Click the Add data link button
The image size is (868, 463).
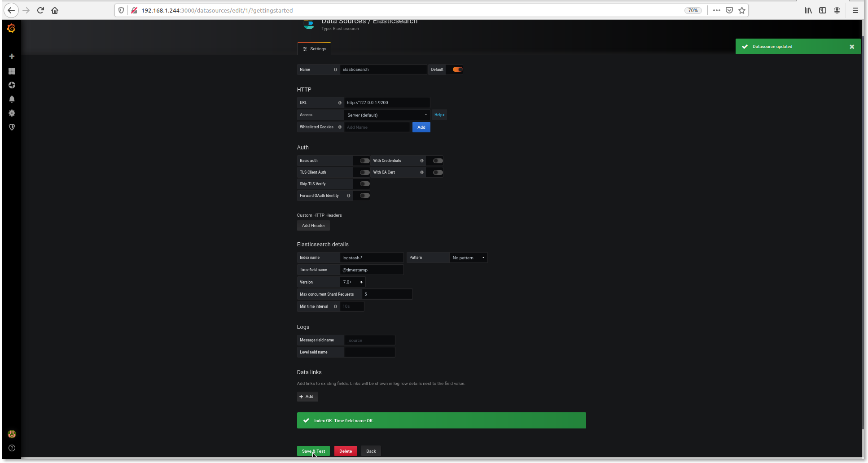[307, 397]
